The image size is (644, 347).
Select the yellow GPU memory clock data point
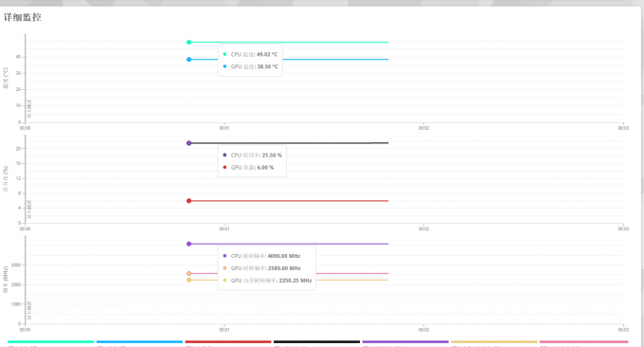click(x=188, y=281)
